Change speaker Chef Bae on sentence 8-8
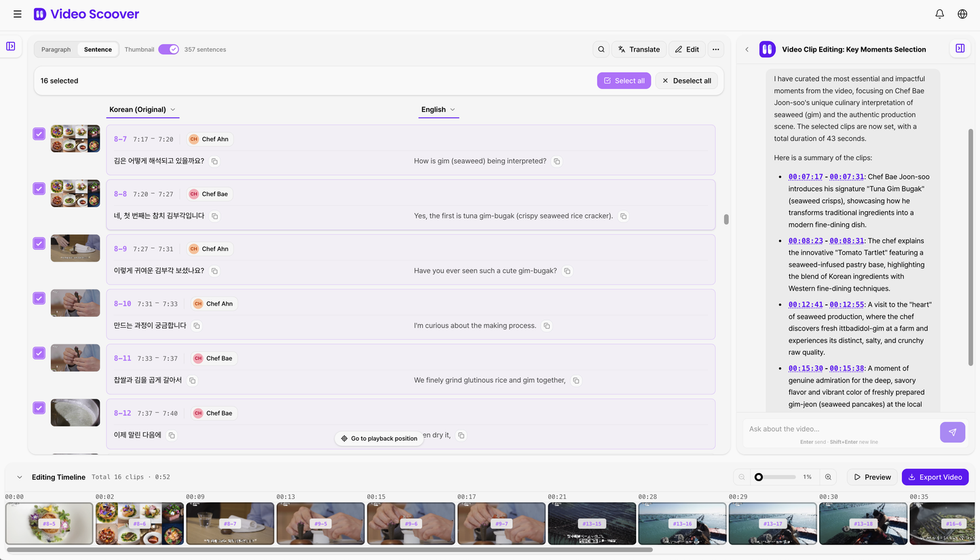The height and width of the screenshot is (560, 980). pyautogui.click(x=208, y=194)
